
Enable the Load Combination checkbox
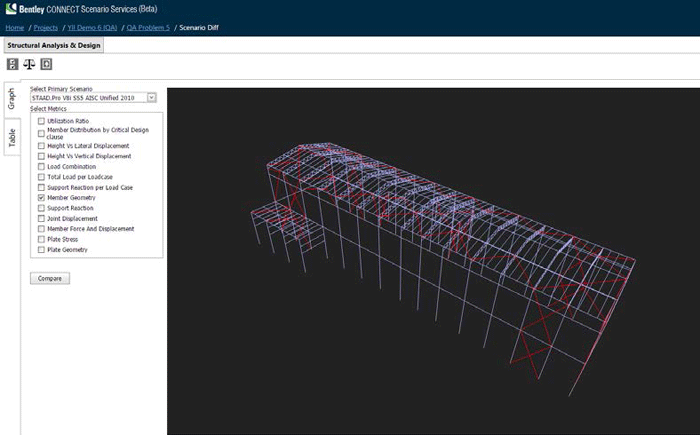[41, 167]
